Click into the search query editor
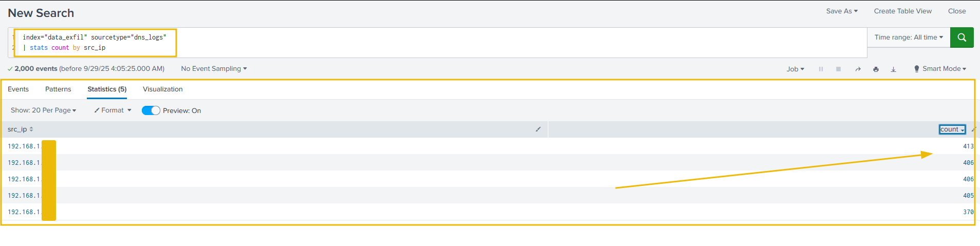The image size is (980, 246). point(463,42)
